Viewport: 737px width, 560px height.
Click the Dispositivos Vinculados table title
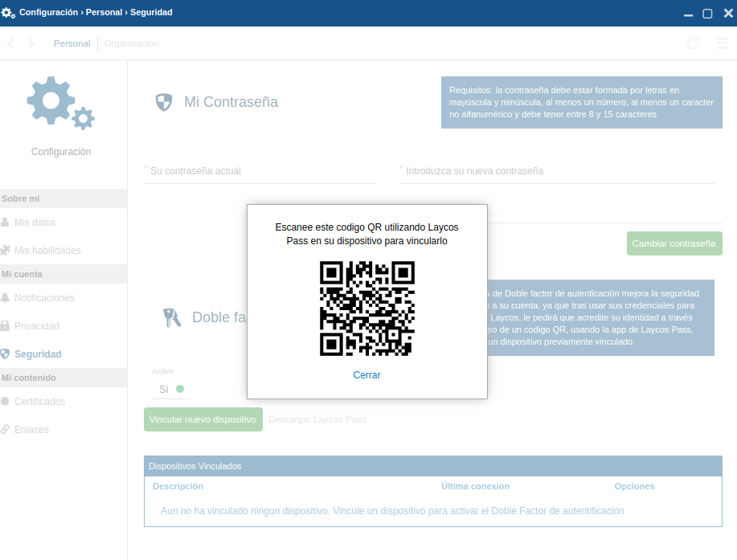tap(195, 466)
